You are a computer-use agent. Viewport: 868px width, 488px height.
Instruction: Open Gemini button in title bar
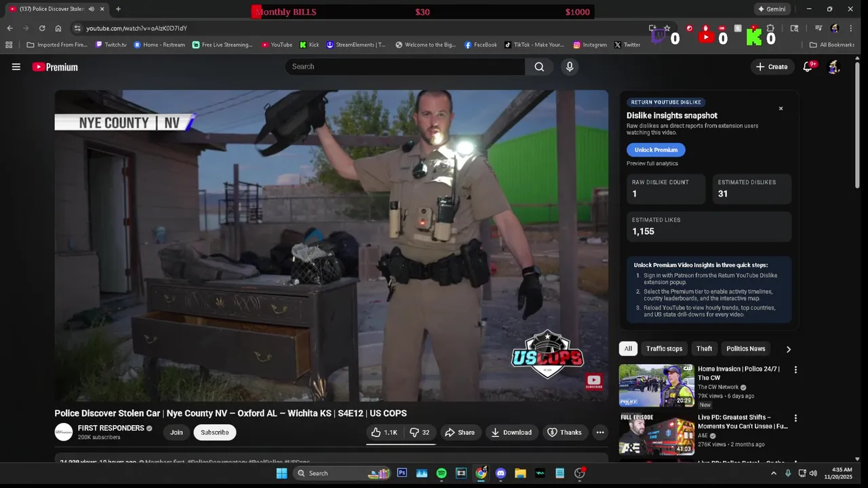[772, 9]
